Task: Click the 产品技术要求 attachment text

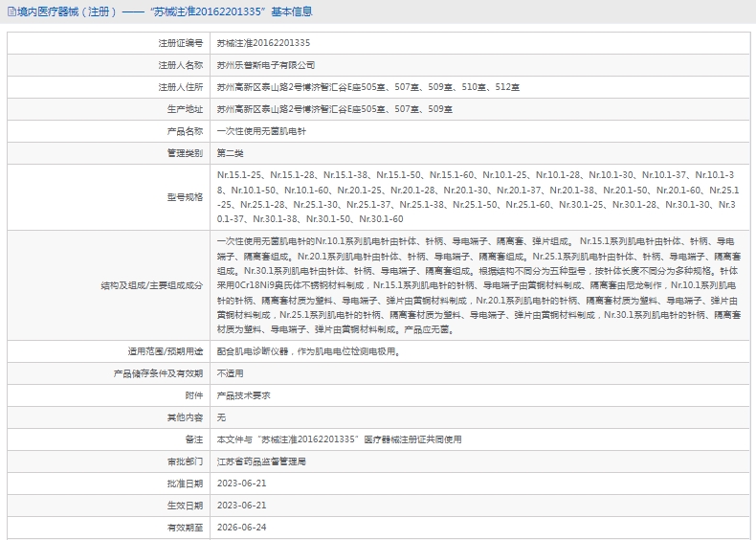Action: (x=243, y=395)
